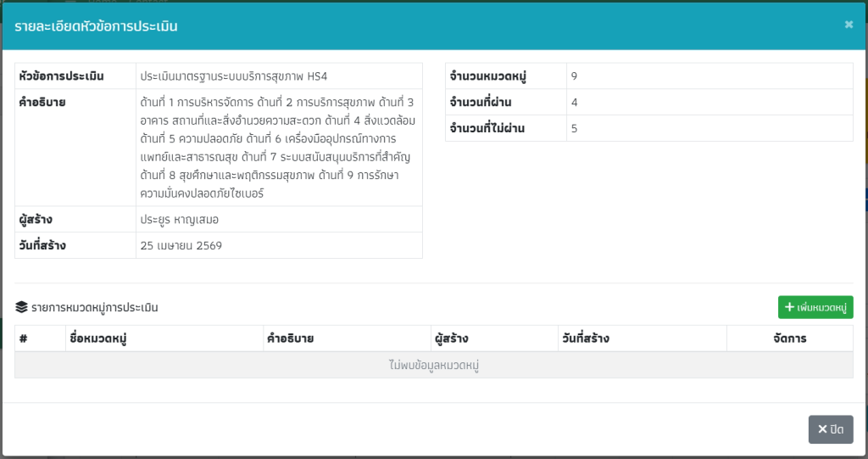Click the รายการหมวดหมู่การประเมิน section heading
The width and height of the screenshot is (868, 459).
click(x=94, y=308)
